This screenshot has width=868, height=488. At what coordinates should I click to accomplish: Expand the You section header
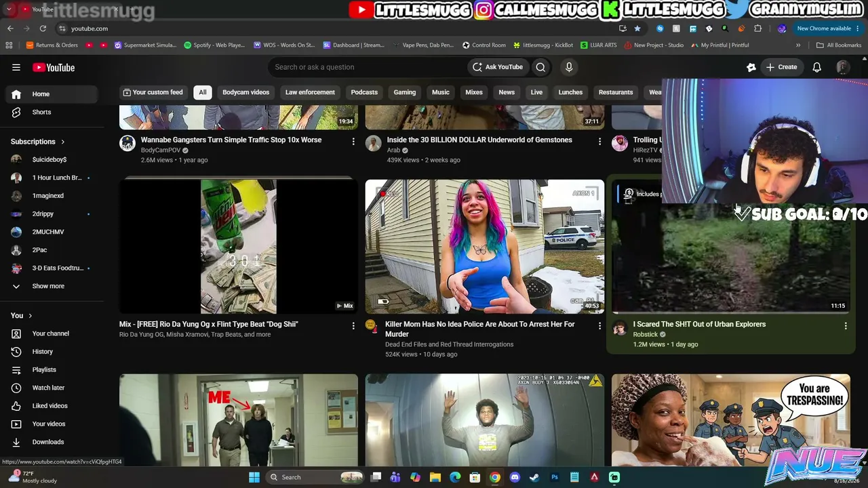click(22, 315)
